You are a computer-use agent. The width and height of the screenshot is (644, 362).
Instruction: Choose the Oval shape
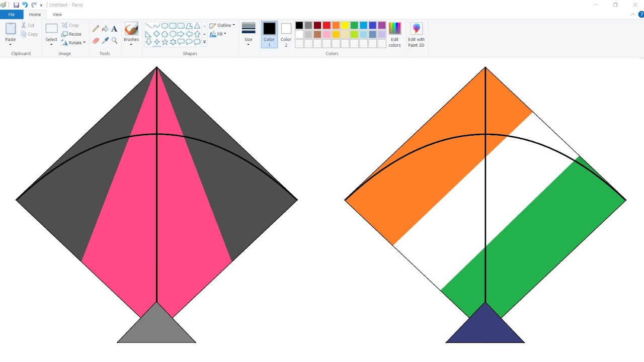[x=165, y=26]
